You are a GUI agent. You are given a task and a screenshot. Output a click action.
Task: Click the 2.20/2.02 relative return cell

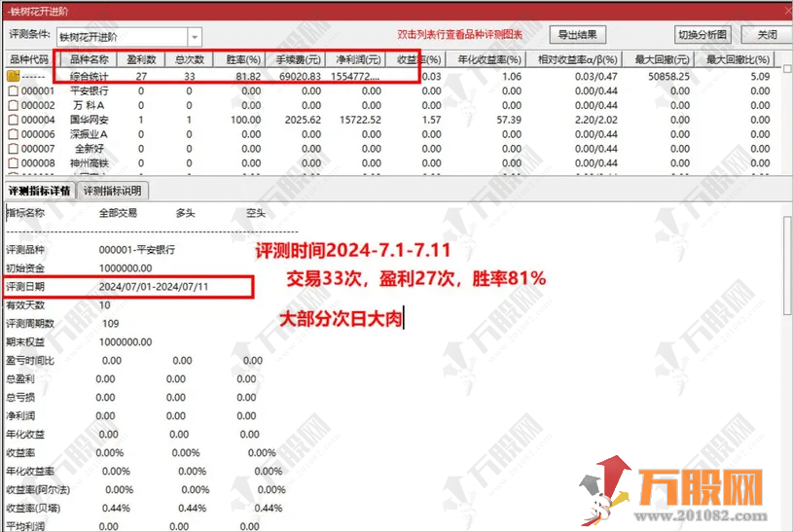[595, 120]
